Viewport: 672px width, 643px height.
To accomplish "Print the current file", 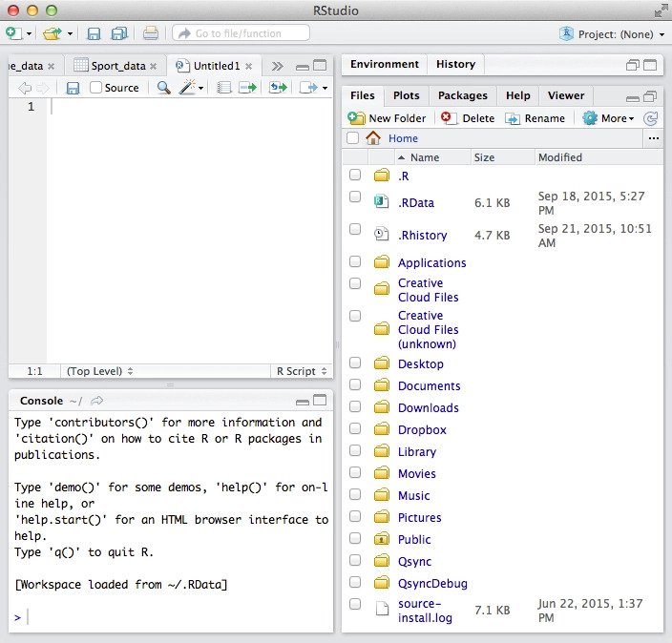I will [151, 33].
